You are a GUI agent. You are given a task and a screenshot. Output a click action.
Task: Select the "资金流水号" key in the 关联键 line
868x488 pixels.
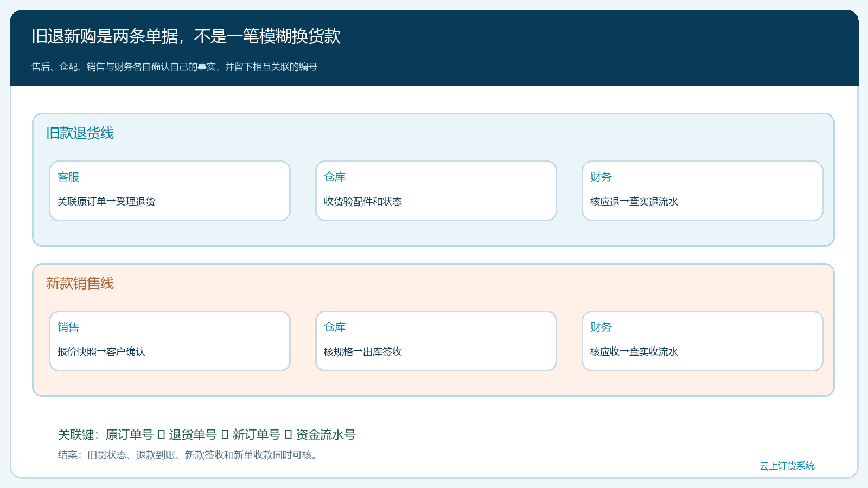(326, 435)
